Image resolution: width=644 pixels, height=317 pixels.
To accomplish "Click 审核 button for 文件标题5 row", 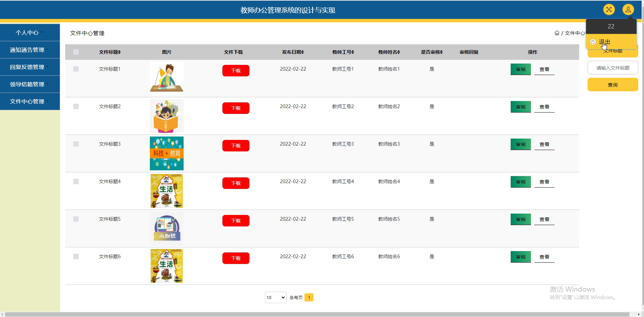I will [x=521, y=219].
